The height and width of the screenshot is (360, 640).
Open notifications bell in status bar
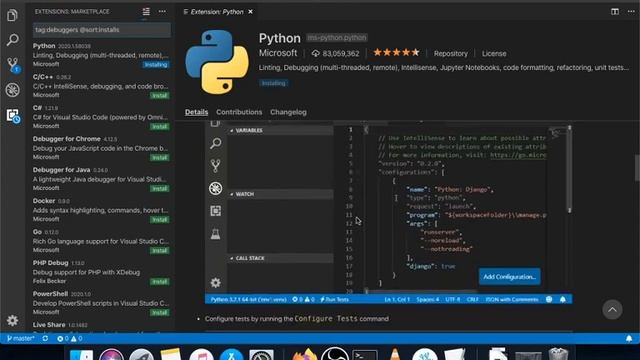click(x=629, y=338)
